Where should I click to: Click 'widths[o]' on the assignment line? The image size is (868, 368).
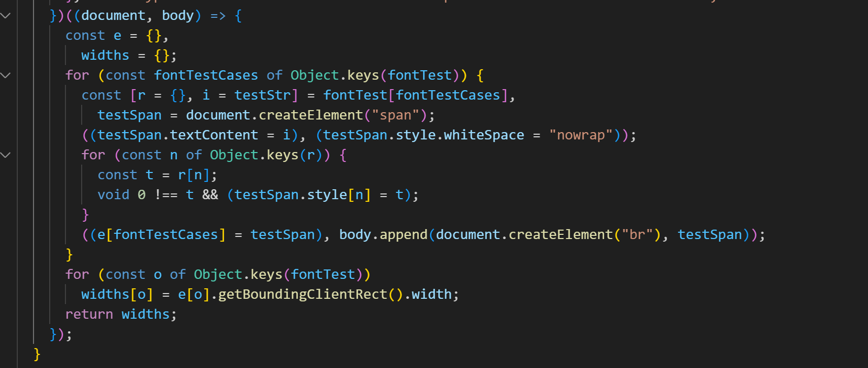(117, 295)
